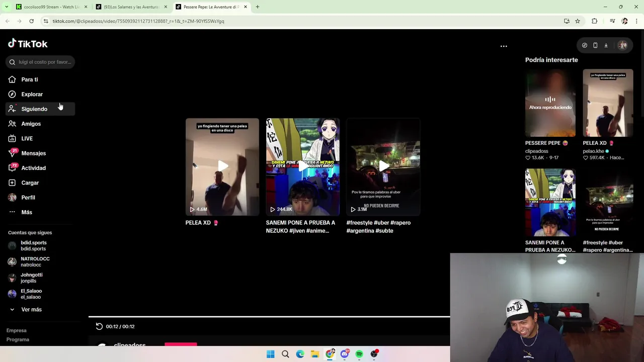
Task: Open the pelao.khe author link
Action: pos(593,151)
